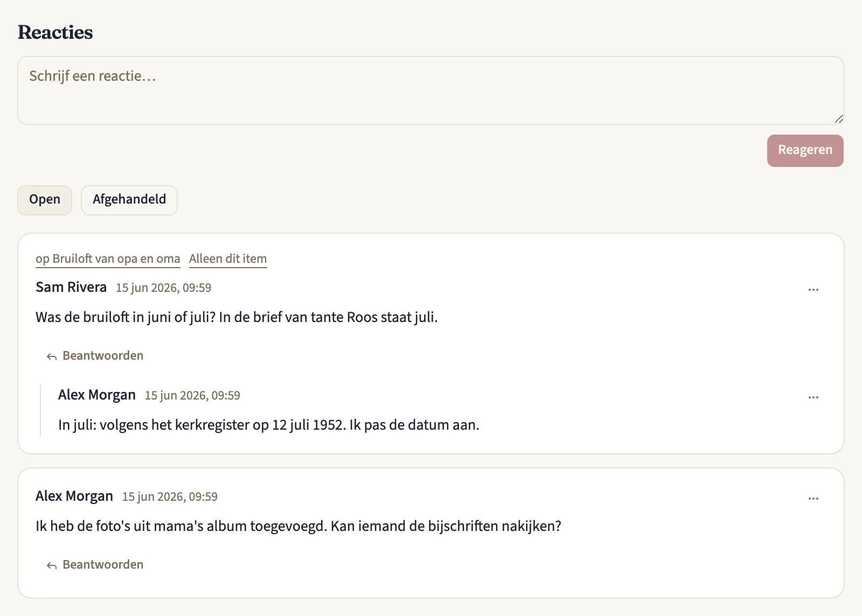Open more options for Sam Rivera's comment

pyautogui.click(x=813, y=289)
